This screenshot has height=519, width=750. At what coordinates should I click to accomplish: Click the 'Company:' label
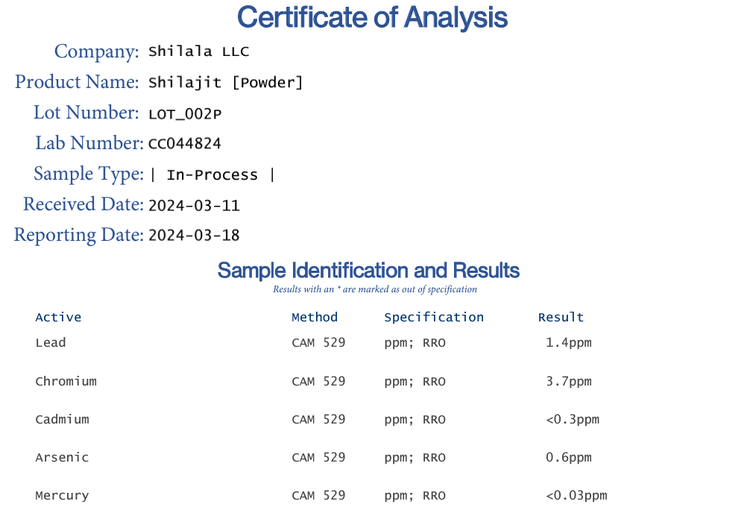96,52
